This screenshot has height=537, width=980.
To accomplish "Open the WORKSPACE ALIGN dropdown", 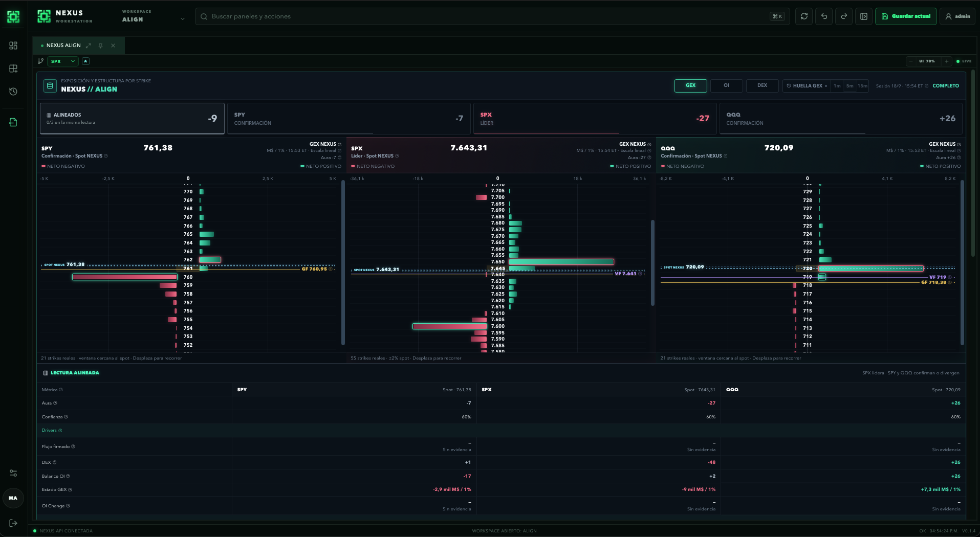I will (153, 16).
